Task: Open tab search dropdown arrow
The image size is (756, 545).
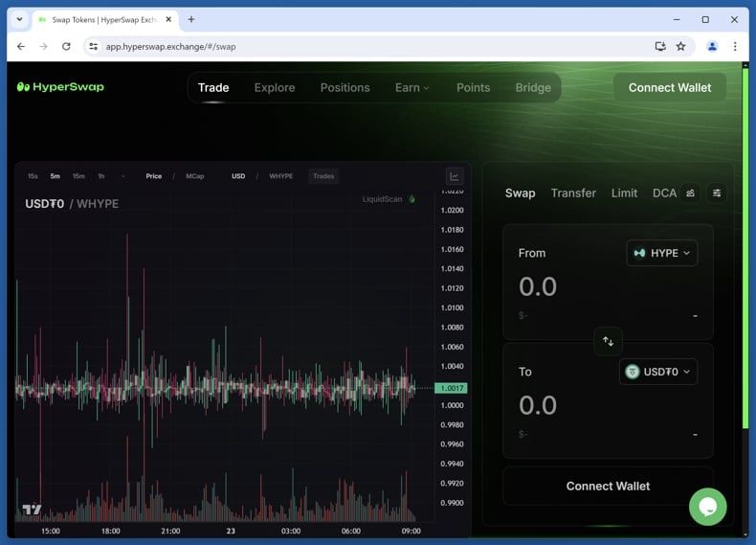Action: [x=19, y=19]
